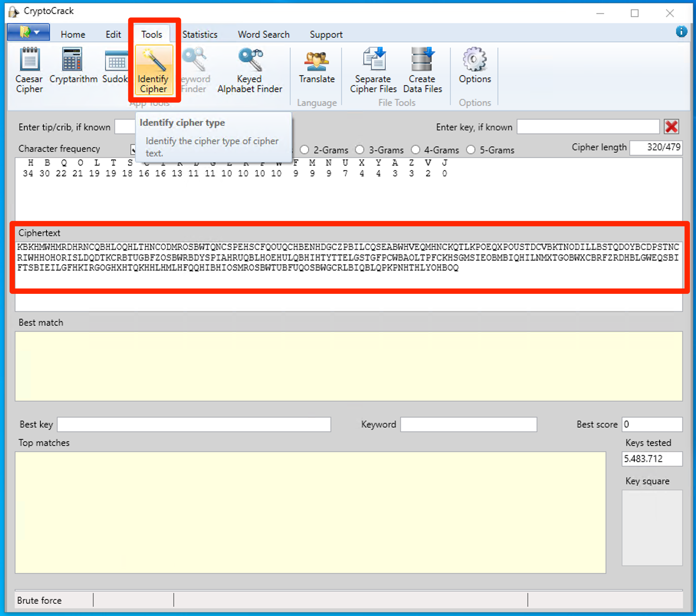Click the Cipher length field
The height and width of the screenshot is (616, 696).
tap(656, 147)
